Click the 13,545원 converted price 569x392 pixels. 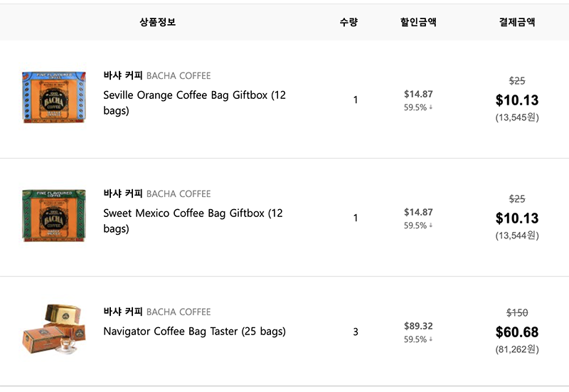coord(517,117)
